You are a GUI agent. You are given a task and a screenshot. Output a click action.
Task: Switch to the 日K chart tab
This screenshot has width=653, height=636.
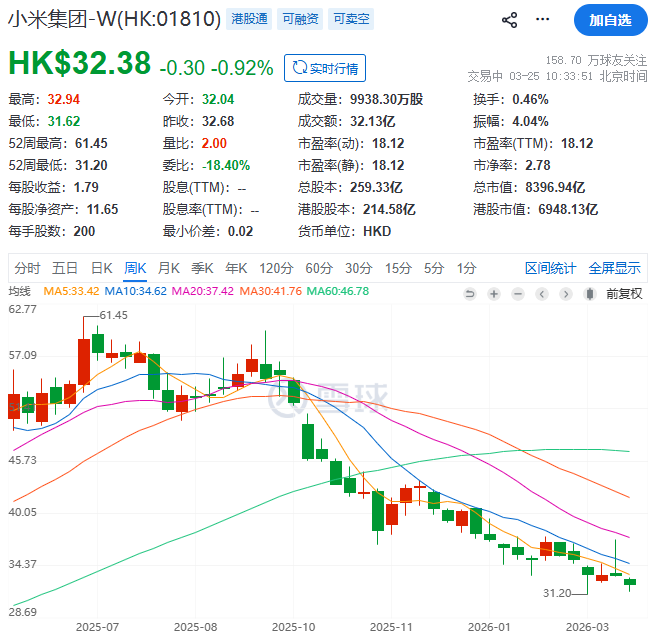pyautogui.click(x=102, y=268)
